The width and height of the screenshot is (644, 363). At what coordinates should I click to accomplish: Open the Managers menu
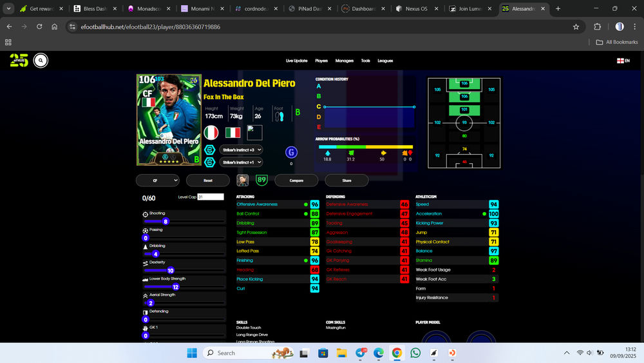pos(344,61)
